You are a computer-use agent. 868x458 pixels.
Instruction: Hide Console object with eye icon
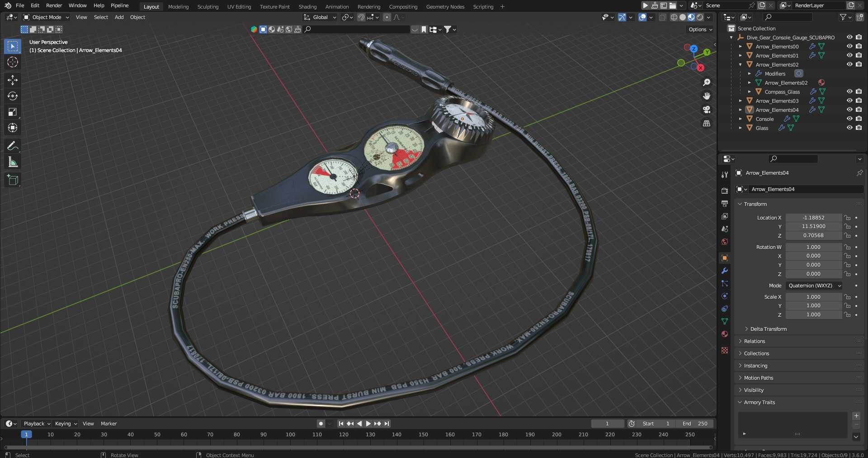point(849,119)
